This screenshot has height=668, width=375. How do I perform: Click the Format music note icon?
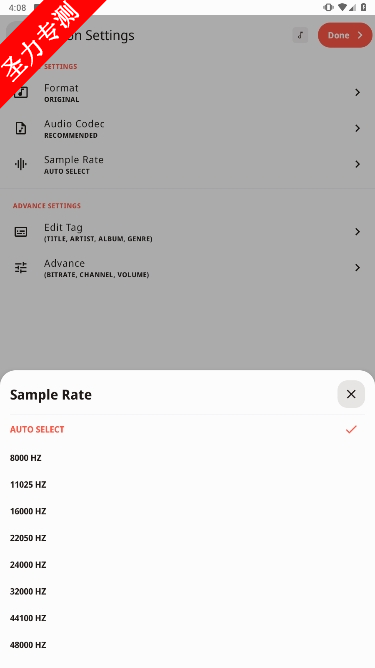tap(21, 92)
